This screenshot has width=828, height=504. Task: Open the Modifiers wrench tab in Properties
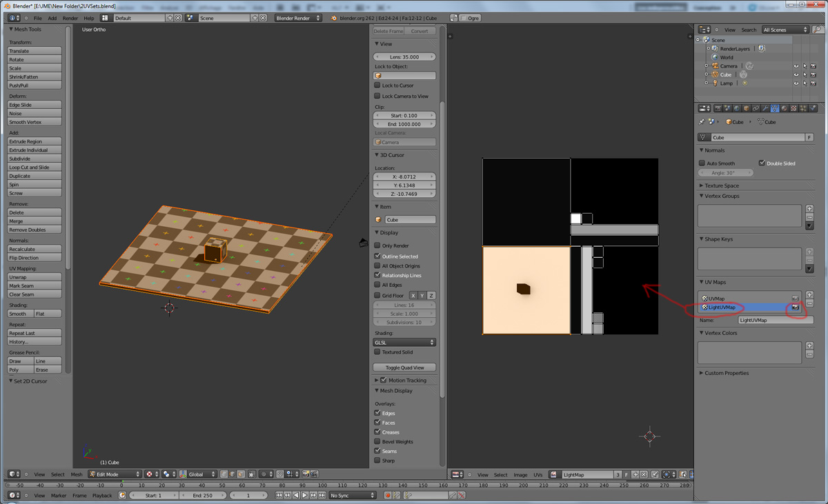click(765, 108)
